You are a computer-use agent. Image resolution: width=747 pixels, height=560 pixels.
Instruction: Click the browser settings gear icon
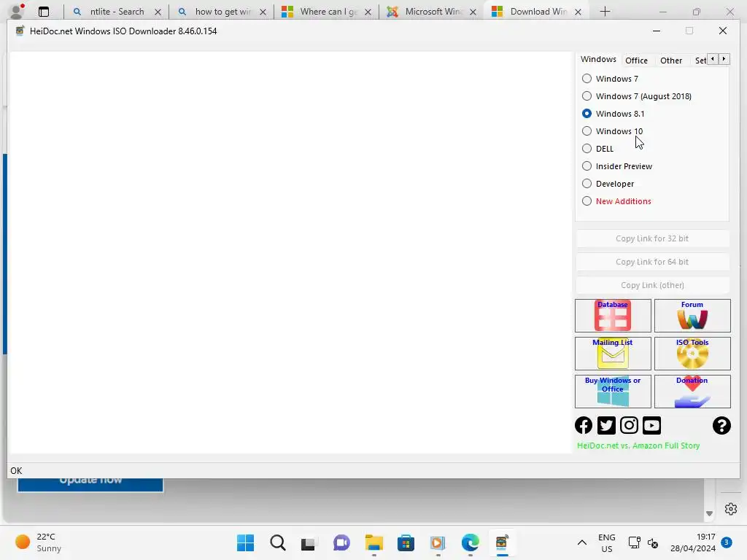[x=730, y=508]
